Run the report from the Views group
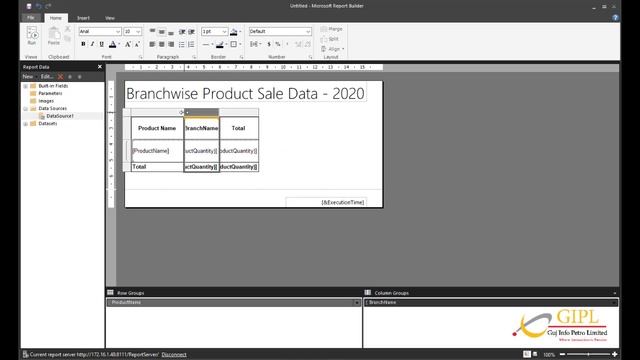The height and width of the screenshot is (360, 640). click(31, 36)
